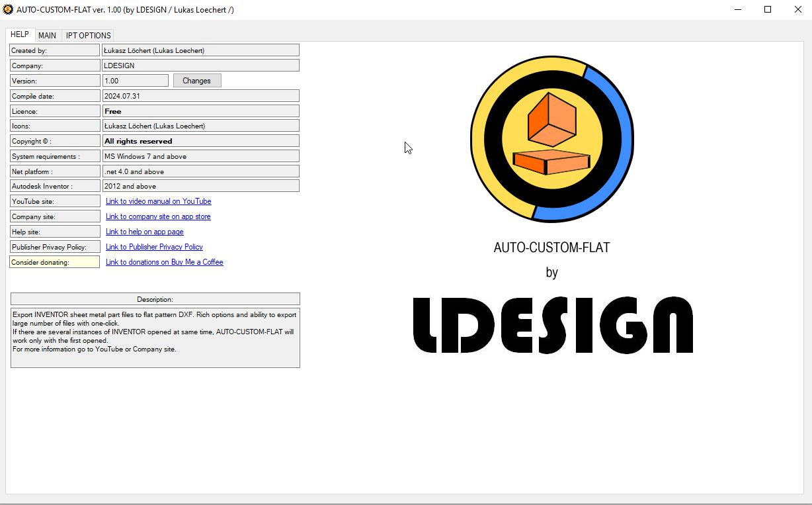This screenshot has width=812, height=505.
Task: Open the IPT OPTIONS tab
Action: (x=89, y=35)
